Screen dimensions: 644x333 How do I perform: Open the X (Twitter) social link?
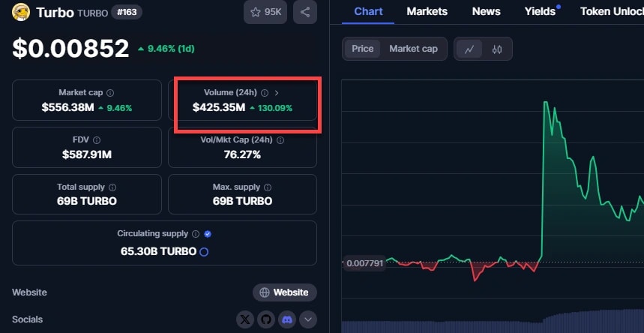tap(245, 319)
